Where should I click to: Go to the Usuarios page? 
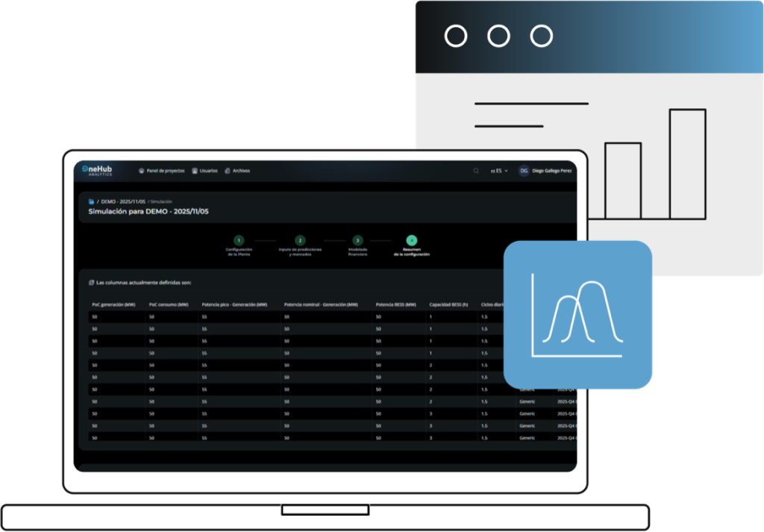[x=205, y=171]
